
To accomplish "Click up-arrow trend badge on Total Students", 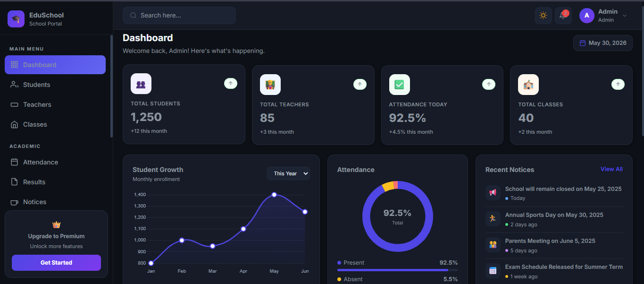I will 231,83.
